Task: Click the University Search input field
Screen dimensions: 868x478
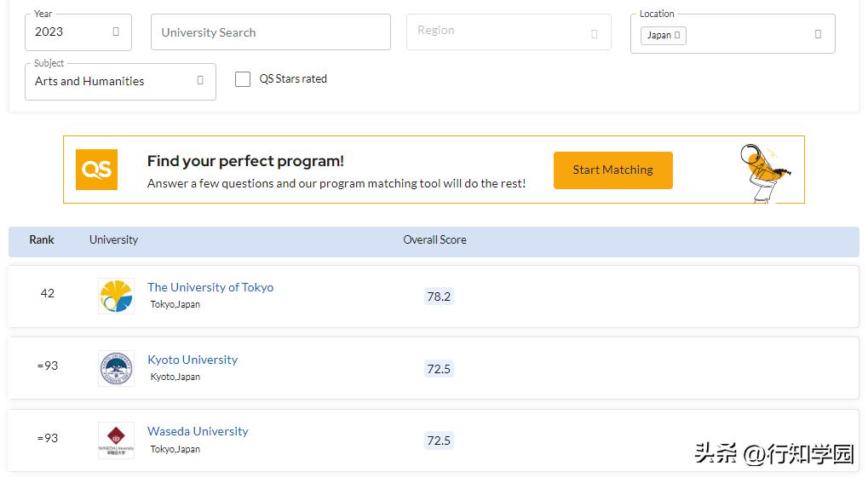Action: (270, 32)
